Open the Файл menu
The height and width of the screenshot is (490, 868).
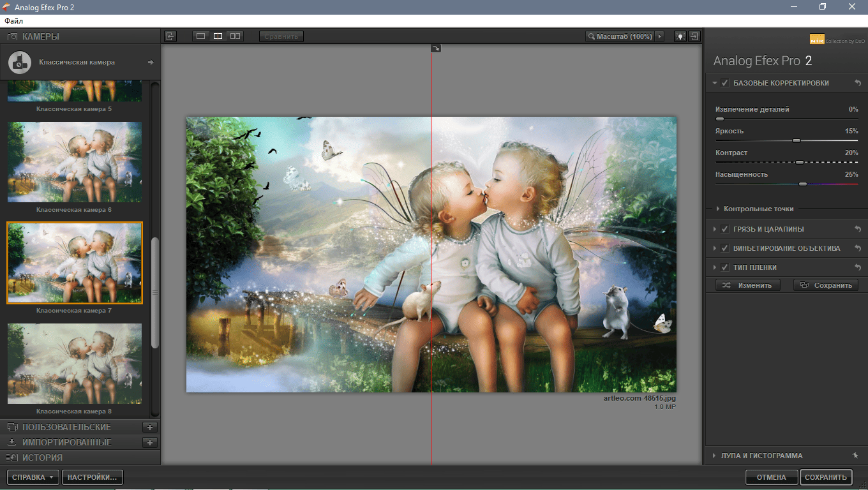13,21
